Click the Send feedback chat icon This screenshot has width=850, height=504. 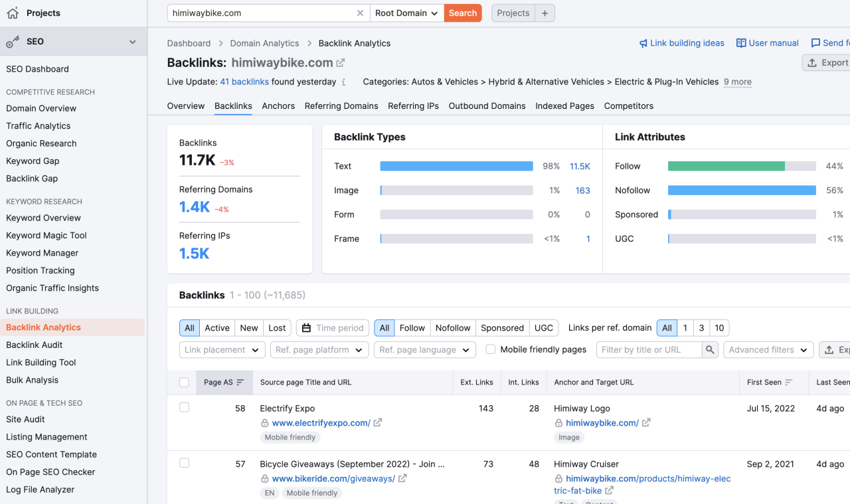point(815,43)
